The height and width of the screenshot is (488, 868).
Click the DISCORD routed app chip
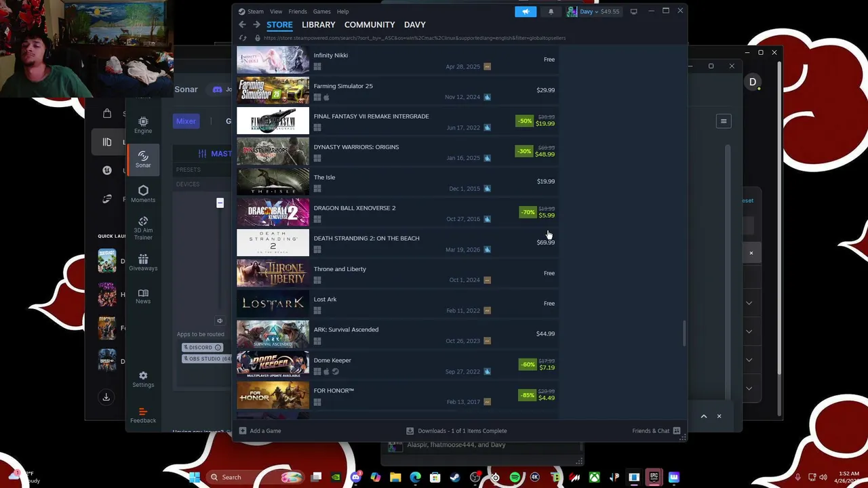click(x=202, y=347)
